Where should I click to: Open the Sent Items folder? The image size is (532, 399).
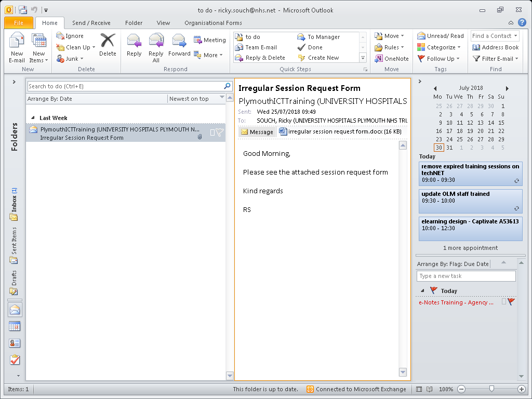(14, 245)
